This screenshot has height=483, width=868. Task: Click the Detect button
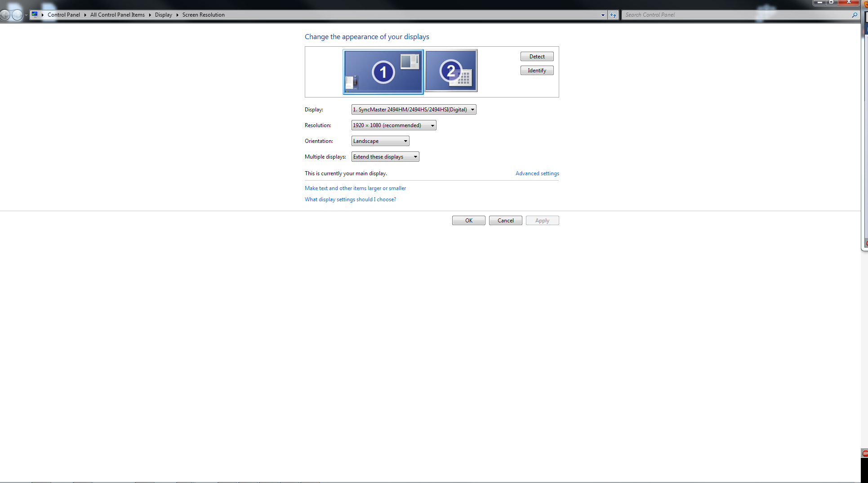coord(537,57)
